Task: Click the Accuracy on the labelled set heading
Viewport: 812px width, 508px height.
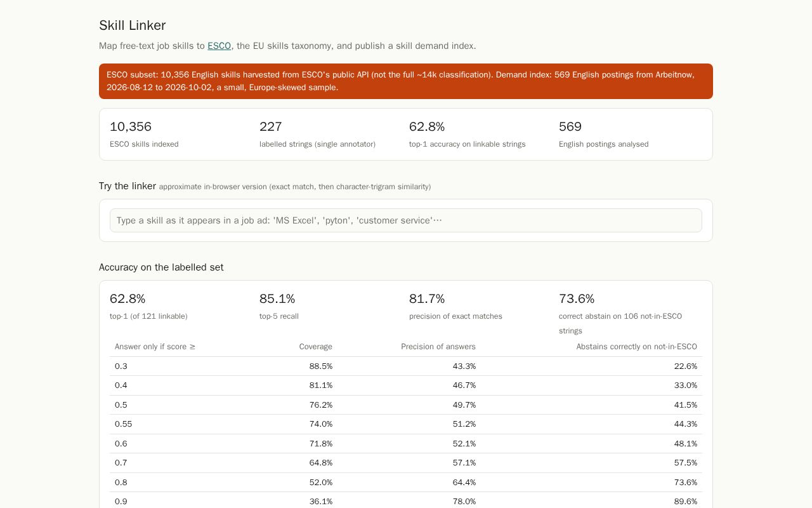Action: [x=161, y=267]
